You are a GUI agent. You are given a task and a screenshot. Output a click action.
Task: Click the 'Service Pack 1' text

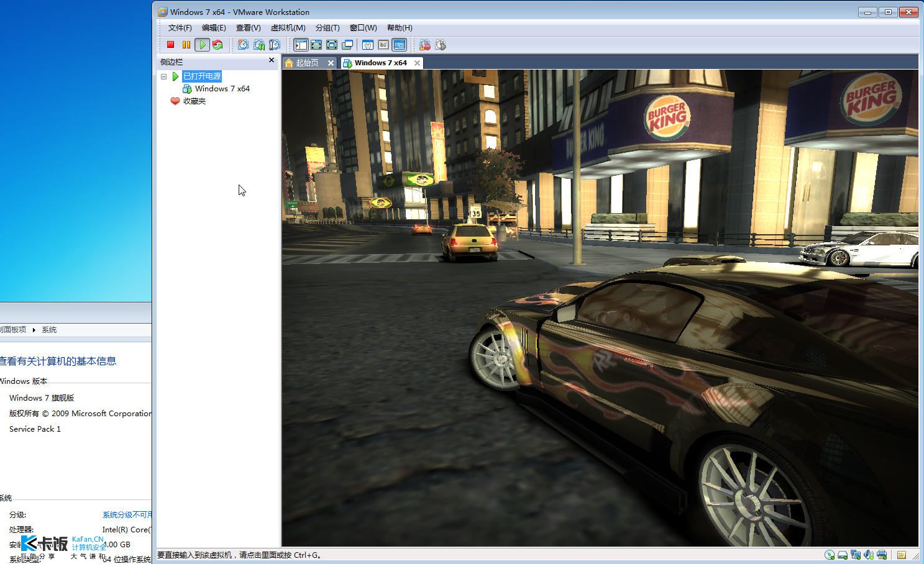click(35, 429)
